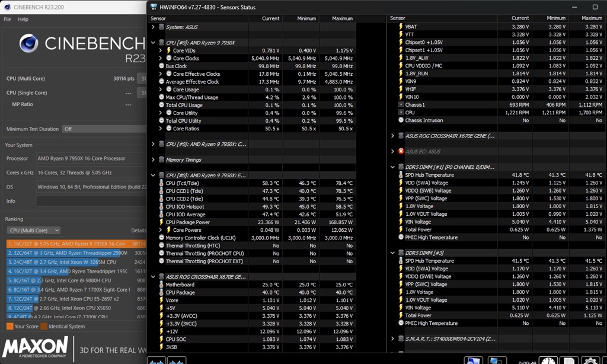
Task: Click the chip icon beside System: ASUS
Action: click(x=161, y=27)
